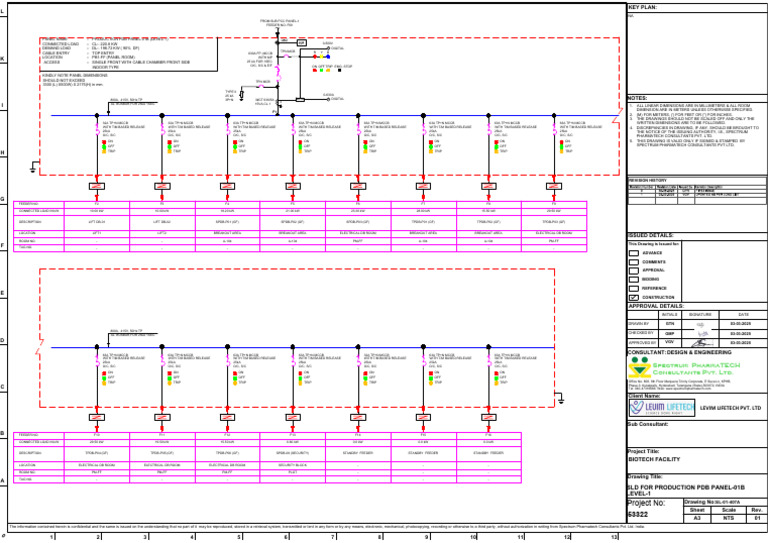Screen dimensions: 768x543
Task: Click the INITIALS column header
Action: pos(669,315)
